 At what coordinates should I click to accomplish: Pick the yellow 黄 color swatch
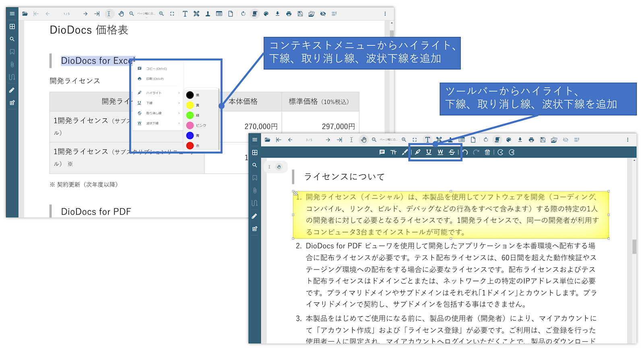pos(190,105)
